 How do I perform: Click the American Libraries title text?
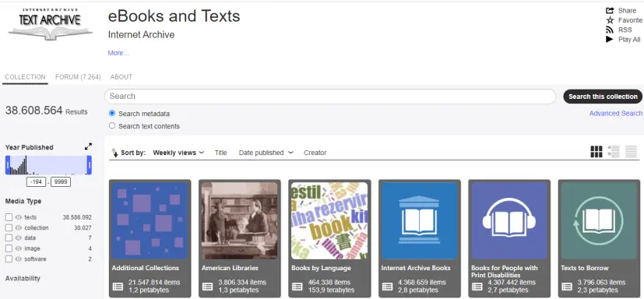click(x=230, y=268)
